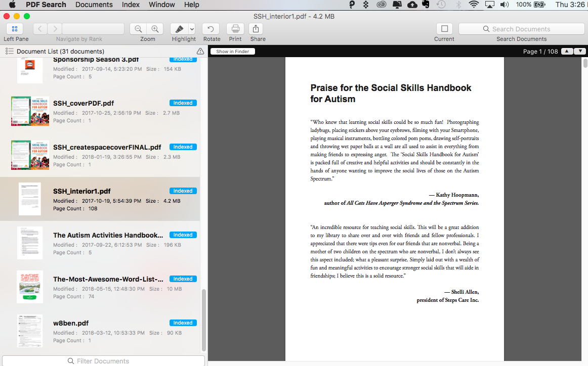Image resolution: width=588 pixels, height=366 pixels.
Task: Select w8ben.pdf in the list
Action: tap(100, 331)
